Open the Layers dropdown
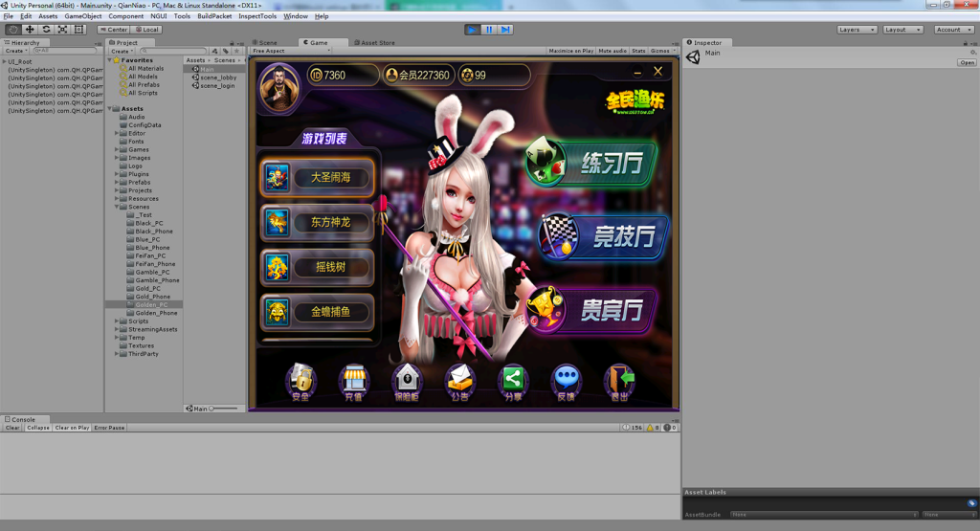Viewport: 980px width, 531px height. [855, 30]
